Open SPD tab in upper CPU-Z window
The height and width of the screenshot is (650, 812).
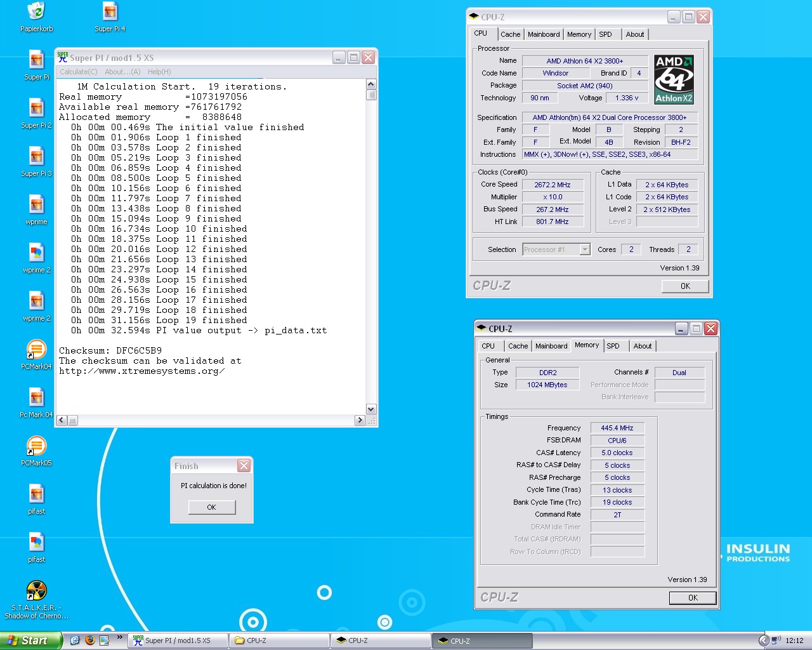606,34
